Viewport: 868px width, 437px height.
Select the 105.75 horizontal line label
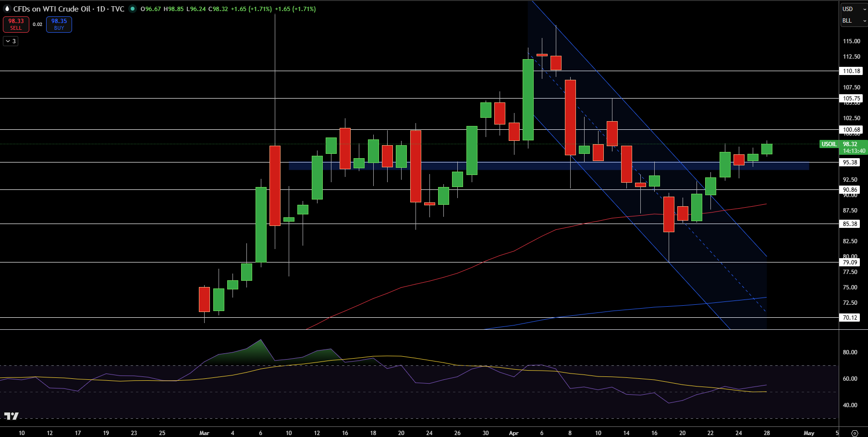click(851, 98)
